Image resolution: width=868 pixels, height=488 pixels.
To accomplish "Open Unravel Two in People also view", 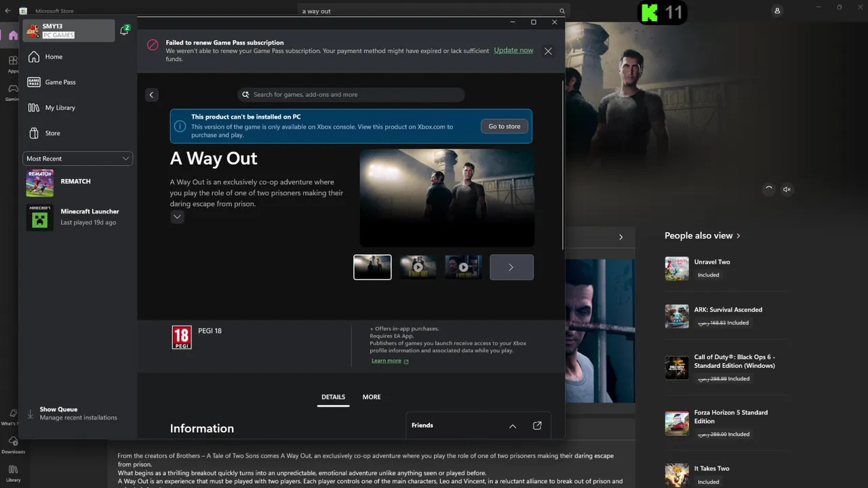I will pos(726,268).
